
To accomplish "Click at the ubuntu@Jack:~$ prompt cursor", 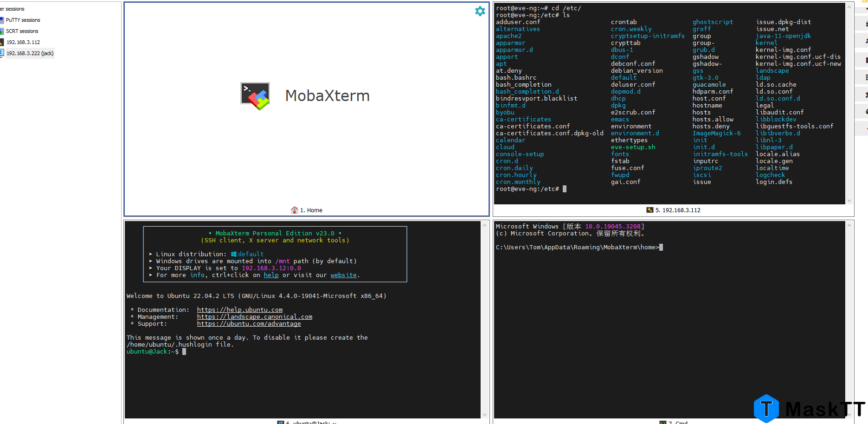I will pos(184,351).
